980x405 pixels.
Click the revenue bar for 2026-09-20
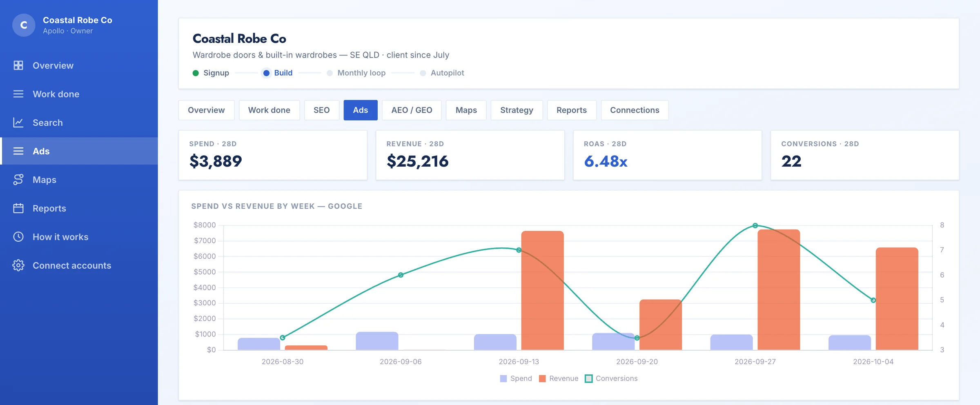pos(661,325)
